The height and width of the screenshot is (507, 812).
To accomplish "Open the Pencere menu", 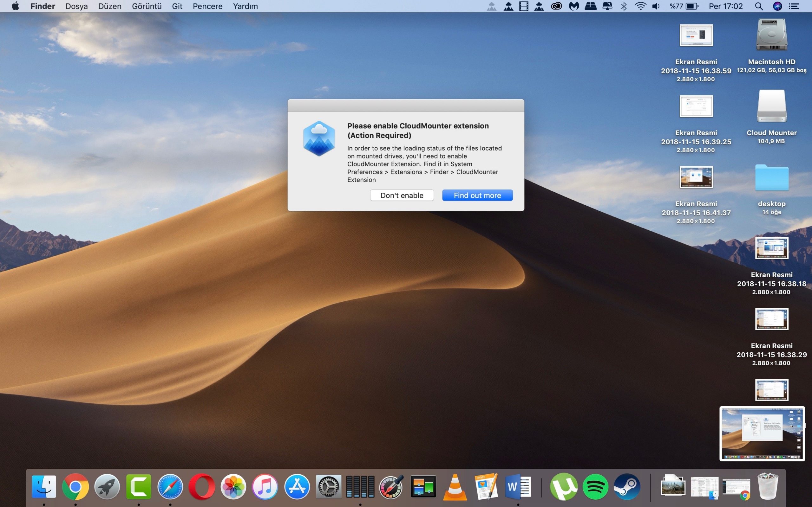I will [x=207, y=6].
